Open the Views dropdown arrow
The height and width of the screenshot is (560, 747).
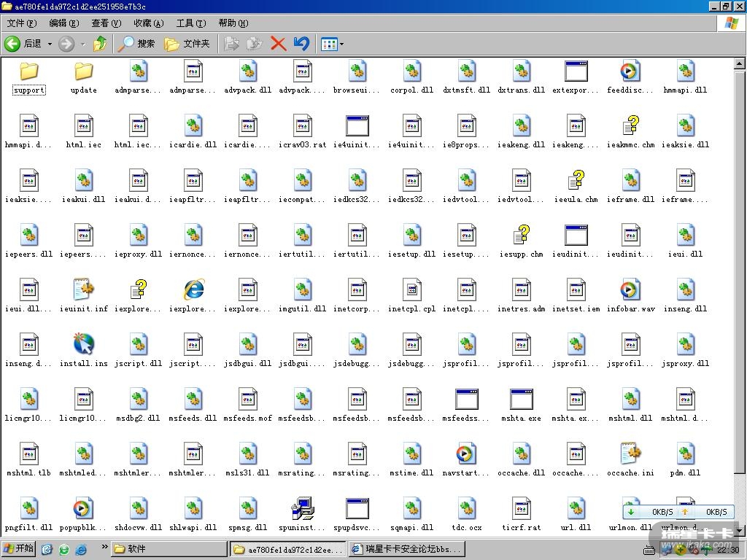[341, 44]
